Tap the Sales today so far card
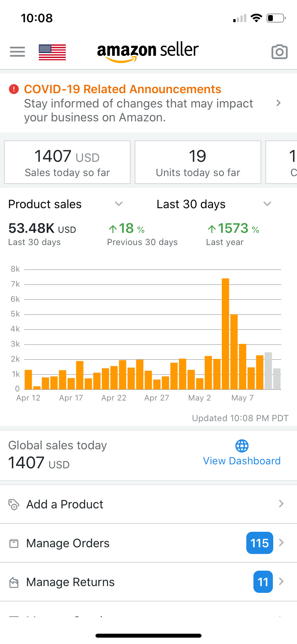297x644 pixels. 67,163
